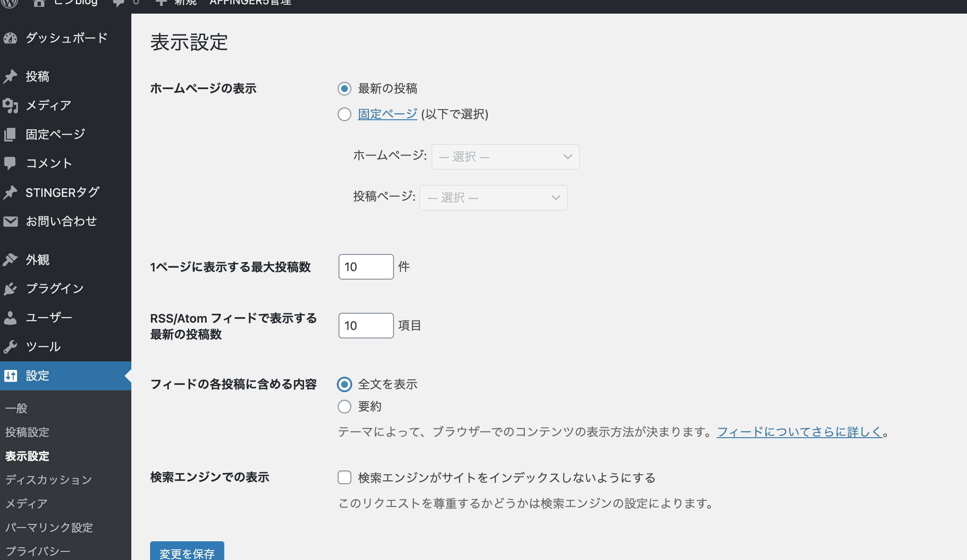Click the plugin plug icon for プラグイン
The height and width of the screenshot is (560, 967).
10,289
